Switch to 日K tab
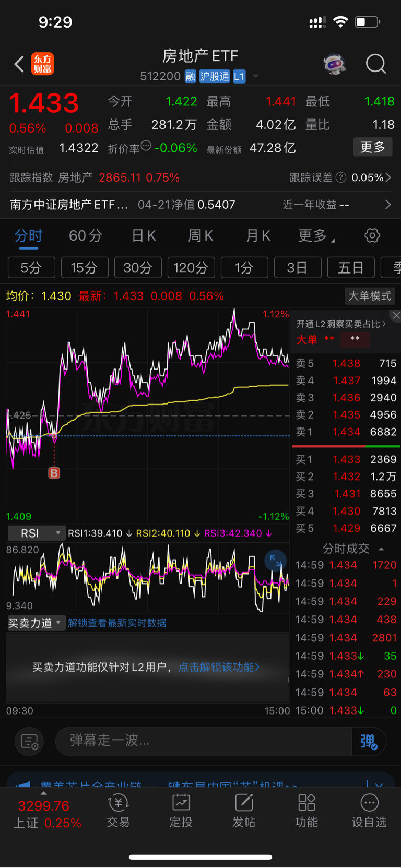The image size is (401, 868). [x=144, y=235]
